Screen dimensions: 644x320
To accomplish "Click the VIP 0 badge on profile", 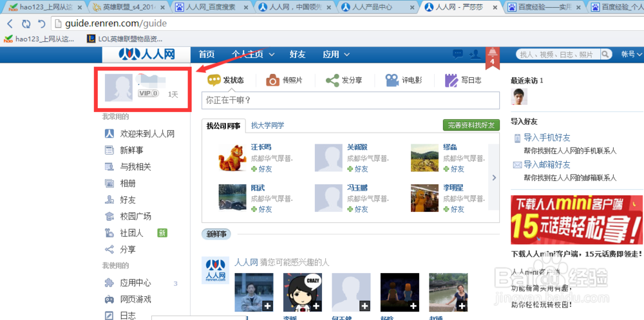I will [148, 93].
